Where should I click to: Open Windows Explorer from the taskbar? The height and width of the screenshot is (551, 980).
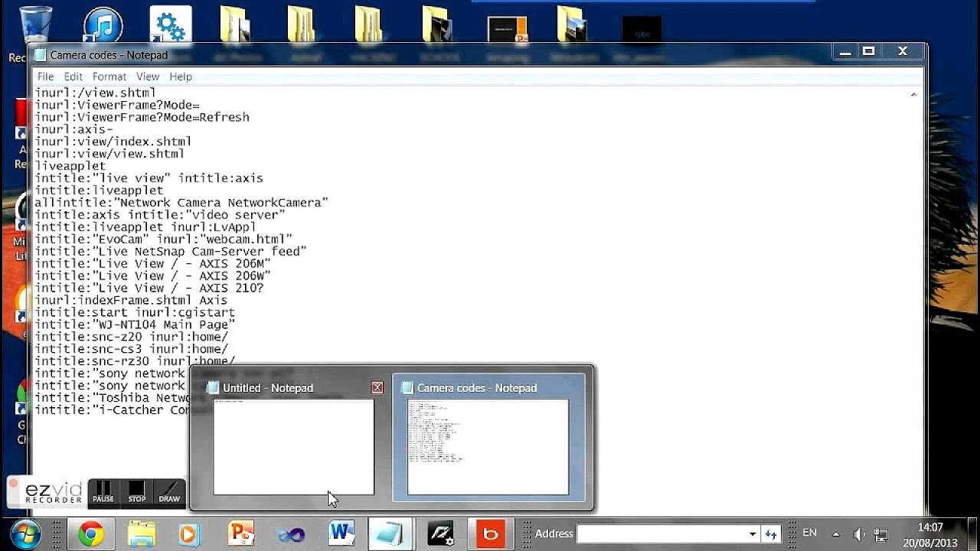[142, 534]
